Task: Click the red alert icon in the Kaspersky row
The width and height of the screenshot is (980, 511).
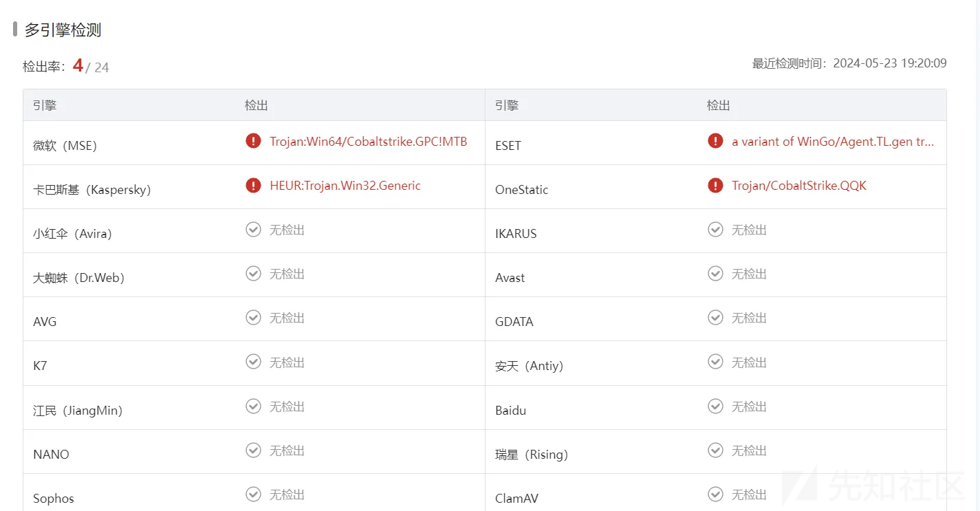Action: (253, 185)
